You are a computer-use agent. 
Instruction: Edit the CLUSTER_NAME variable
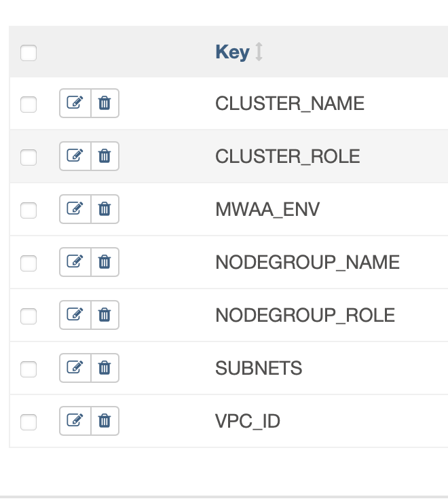click(75, 103)
